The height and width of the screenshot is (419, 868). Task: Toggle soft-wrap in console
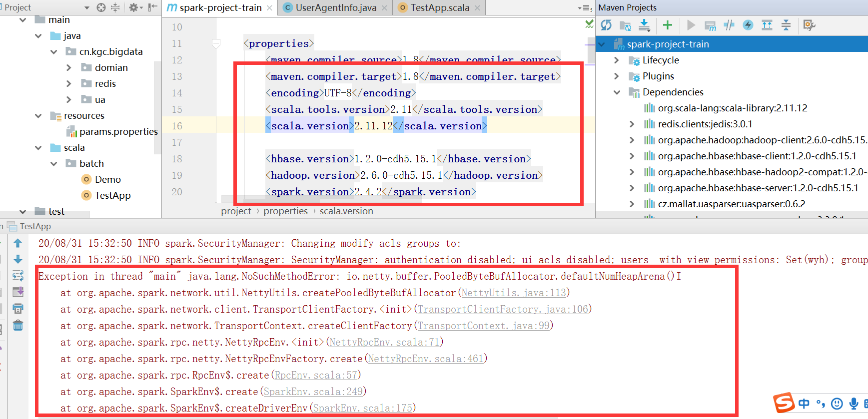(17, 276)
